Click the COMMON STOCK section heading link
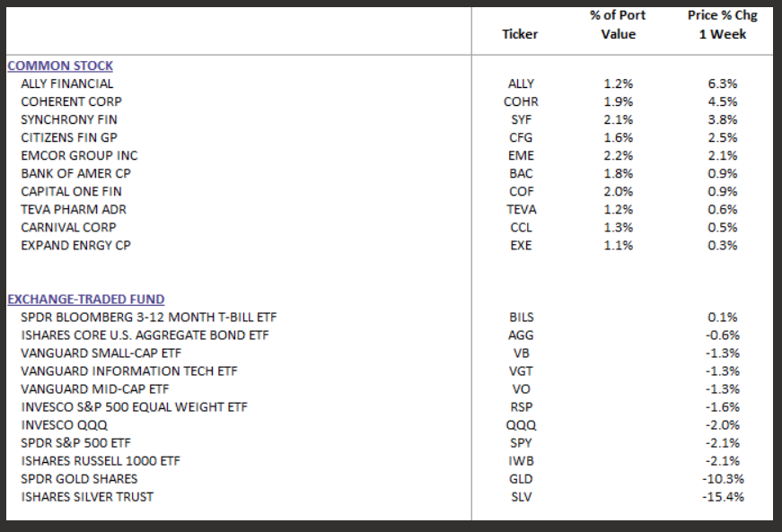This screenshot has width=782, height=532. tap(60, 65)
